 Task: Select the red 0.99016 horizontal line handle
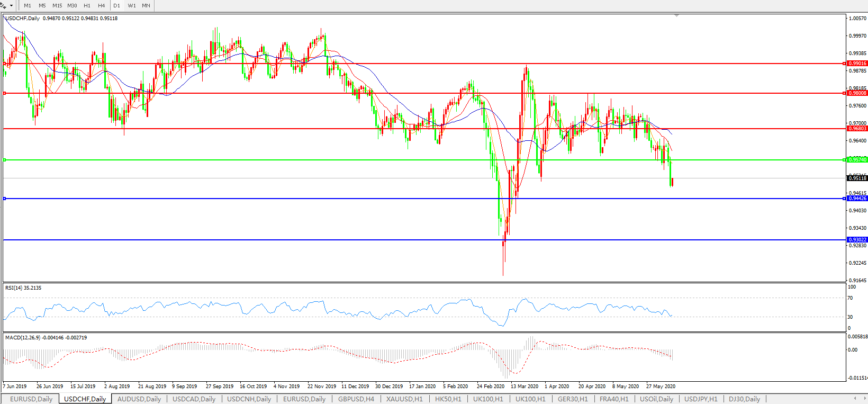coord(5,64)
